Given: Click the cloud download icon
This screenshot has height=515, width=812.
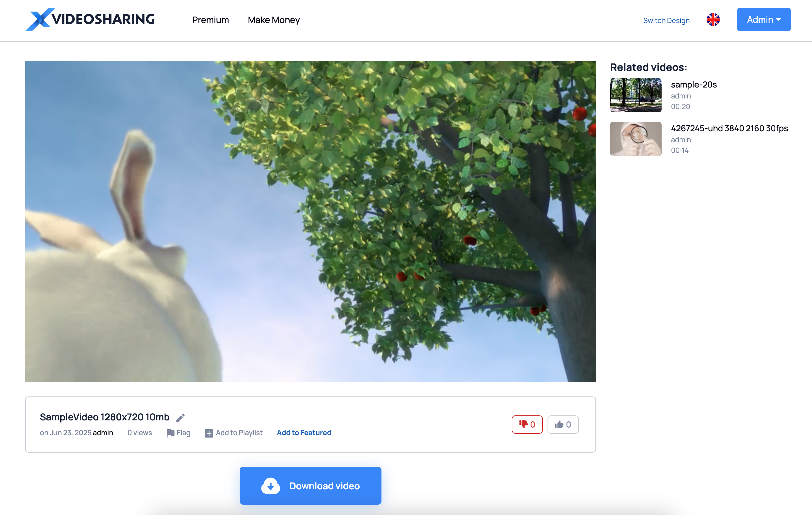Looking at the screenshot, I should point(270,486).
